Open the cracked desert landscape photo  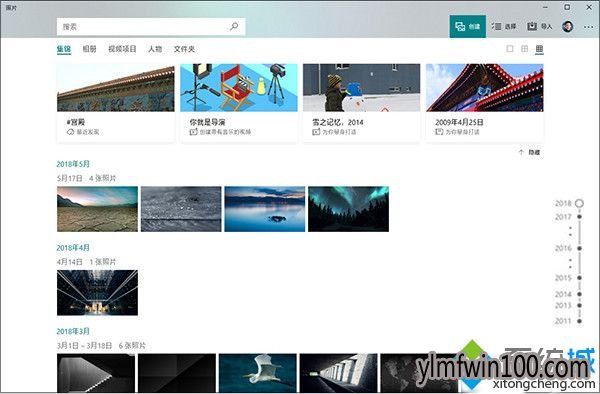pyautogui.click(x=97, y=209)
